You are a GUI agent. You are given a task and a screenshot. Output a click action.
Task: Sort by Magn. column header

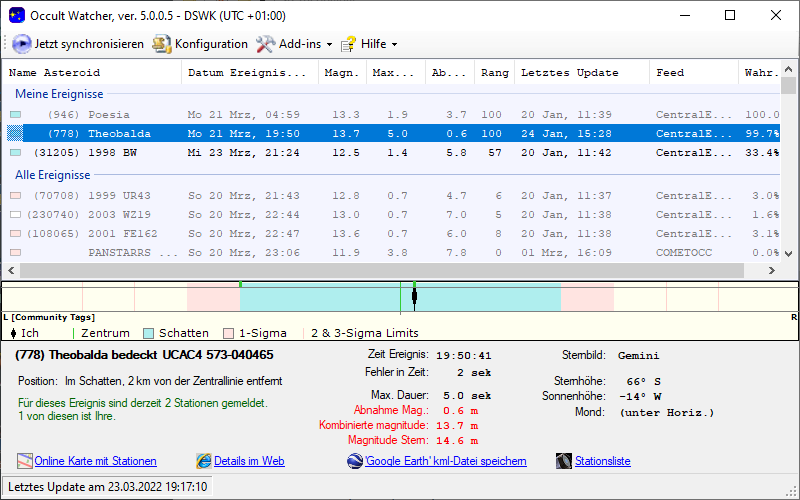coord(340,73)
